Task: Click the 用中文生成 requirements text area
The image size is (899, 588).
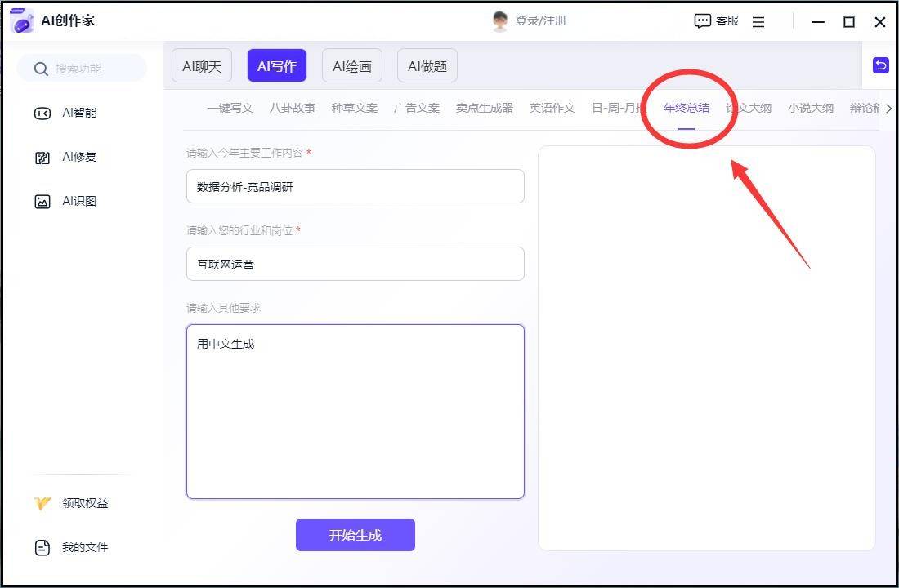Action: click(x=355, y=411)
